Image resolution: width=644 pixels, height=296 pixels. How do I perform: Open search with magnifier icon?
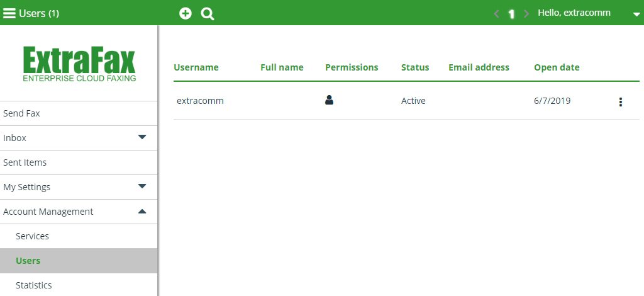click(x=208, y=14)
